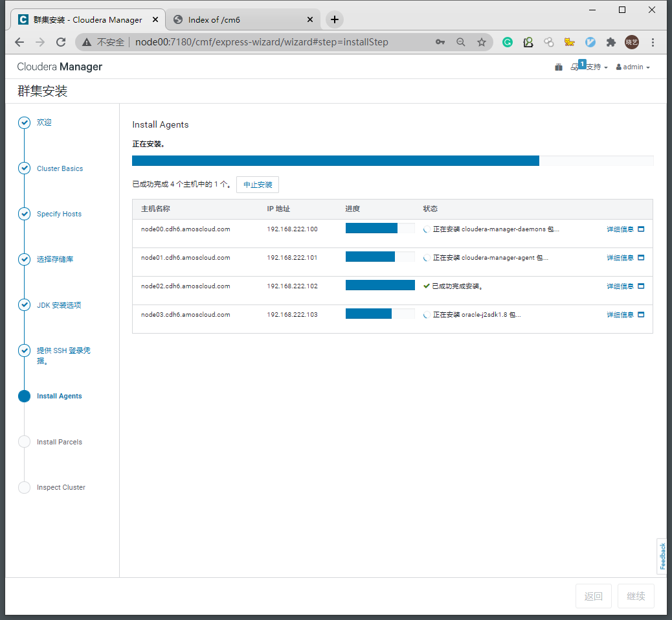Open the Chrome profile avatar
Viewport: 672px width, 620px height.
632,42
